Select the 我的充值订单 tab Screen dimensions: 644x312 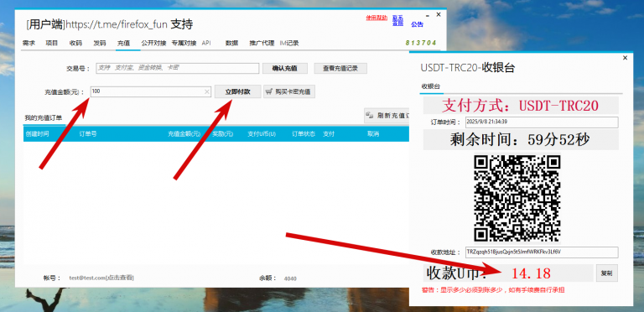43,118
